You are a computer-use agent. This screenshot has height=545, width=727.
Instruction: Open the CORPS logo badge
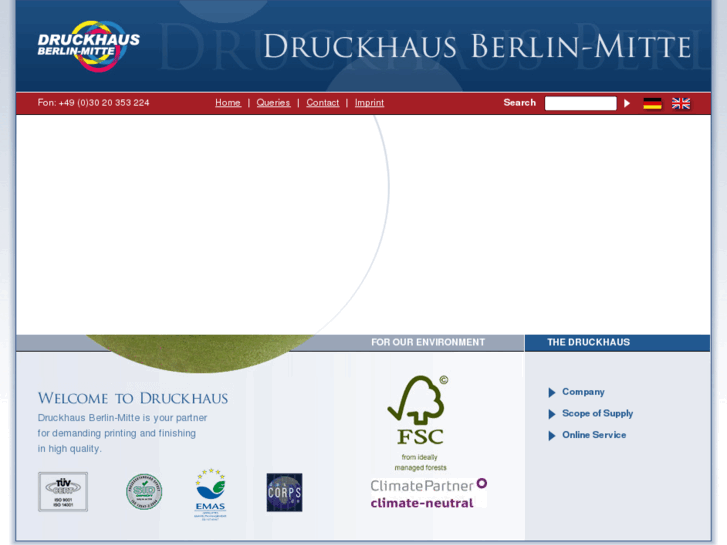click(x=284, y=492)
